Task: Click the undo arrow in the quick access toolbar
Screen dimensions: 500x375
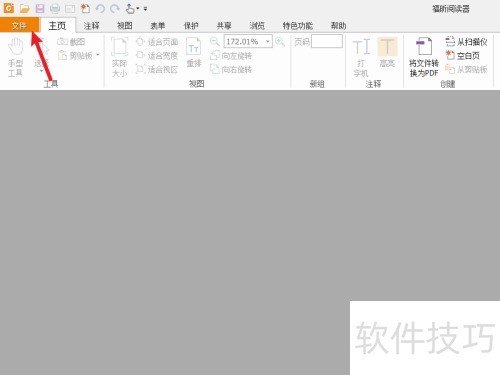Action: click(100, 9)
